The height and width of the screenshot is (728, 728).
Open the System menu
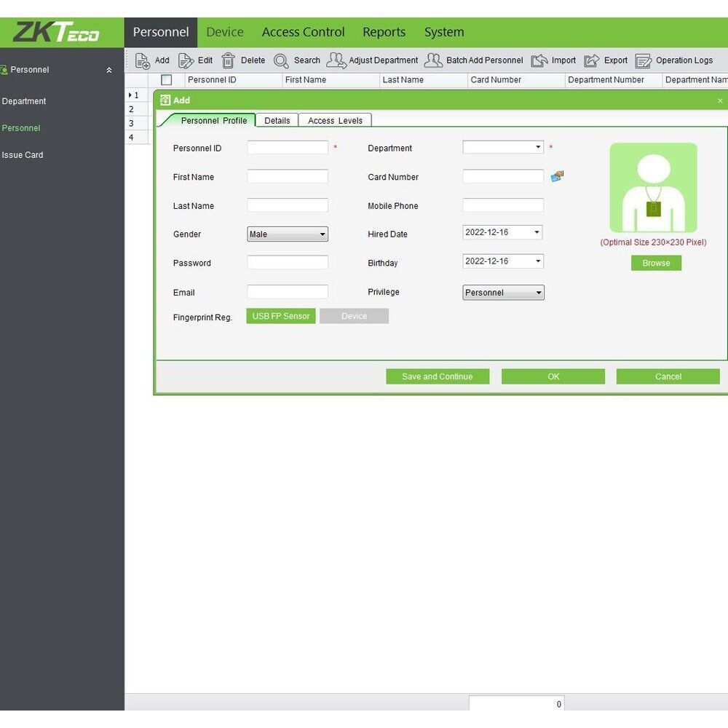444,32
